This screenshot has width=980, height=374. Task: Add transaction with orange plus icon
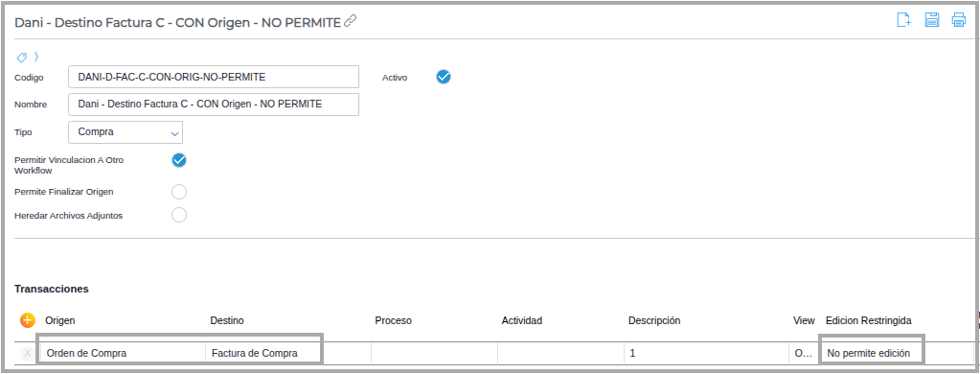28,320
